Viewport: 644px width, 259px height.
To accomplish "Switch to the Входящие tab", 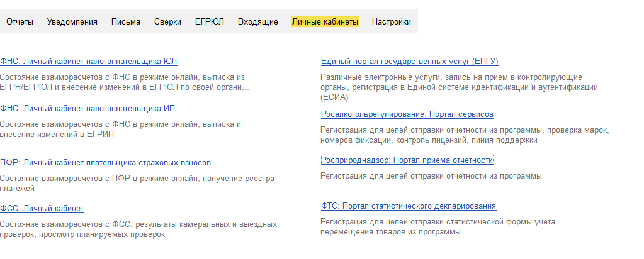I will tap(258, 22).
